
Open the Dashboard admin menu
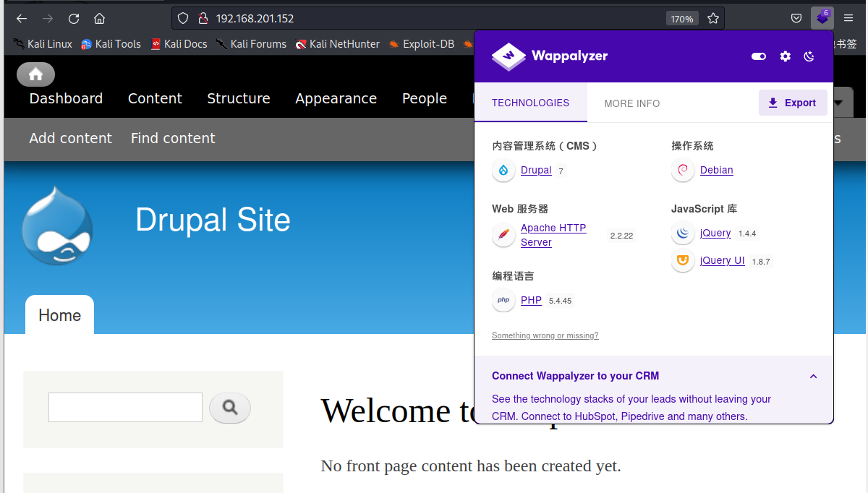(66, 98)
